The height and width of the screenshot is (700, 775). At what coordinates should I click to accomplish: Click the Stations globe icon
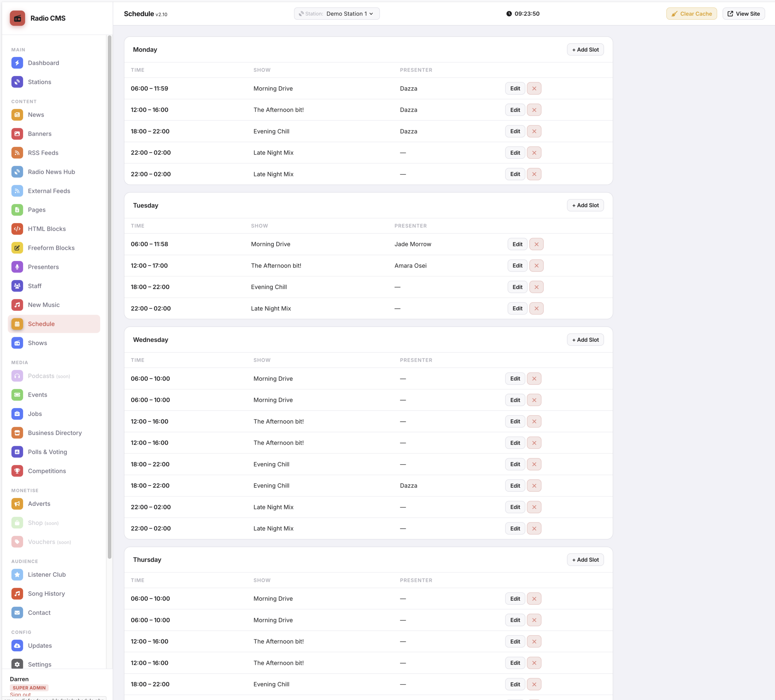tap(17, 81)
